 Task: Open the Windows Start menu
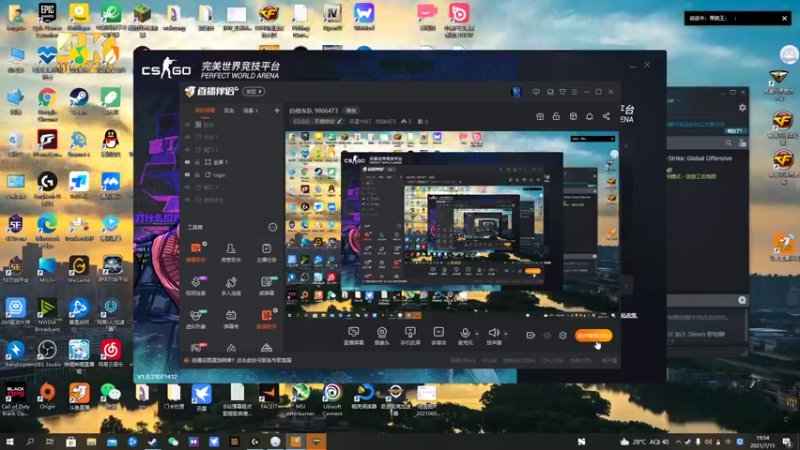click(x=10, y=441)
